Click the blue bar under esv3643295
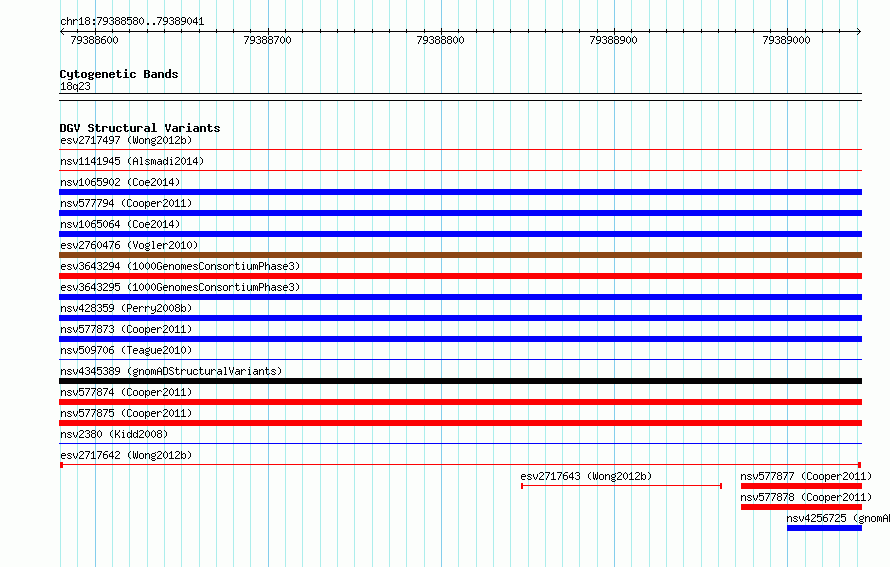The height and width of the screenshot is (567, 890). tap(460, 297)
